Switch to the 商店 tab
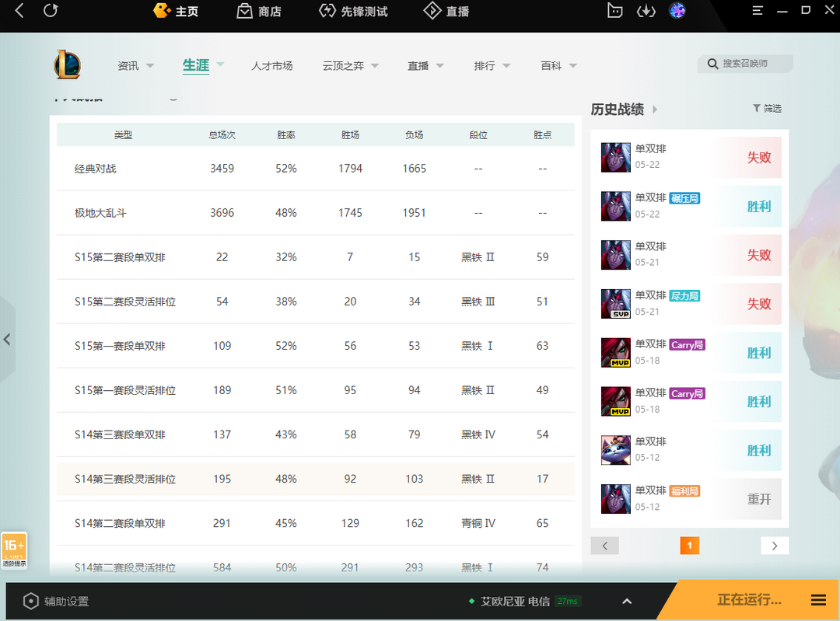 tap(259, 12)
